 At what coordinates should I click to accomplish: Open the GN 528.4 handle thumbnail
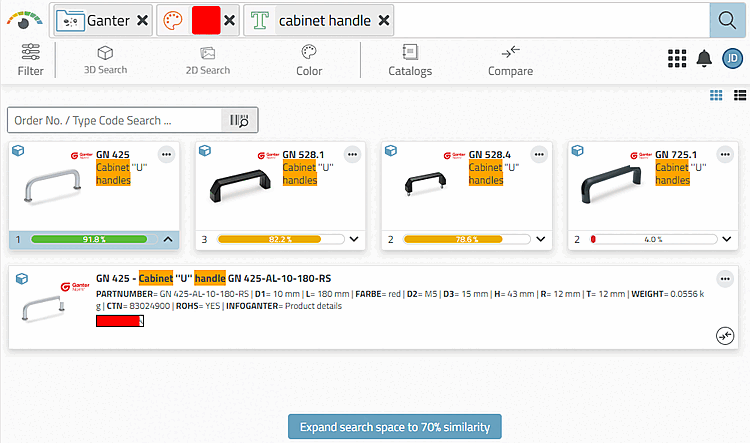pos(425,184)
